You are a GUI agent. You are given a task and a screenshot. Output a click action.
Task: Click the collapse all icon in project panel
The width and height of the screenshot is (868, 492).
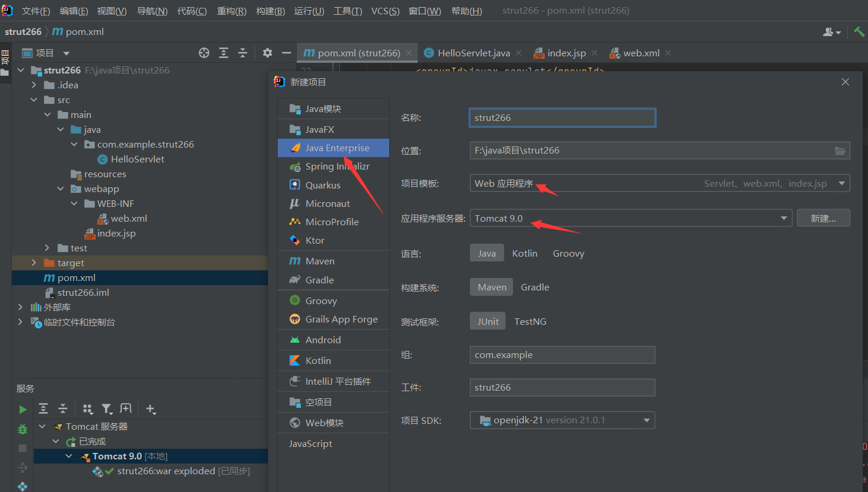(x=243, y=53)
